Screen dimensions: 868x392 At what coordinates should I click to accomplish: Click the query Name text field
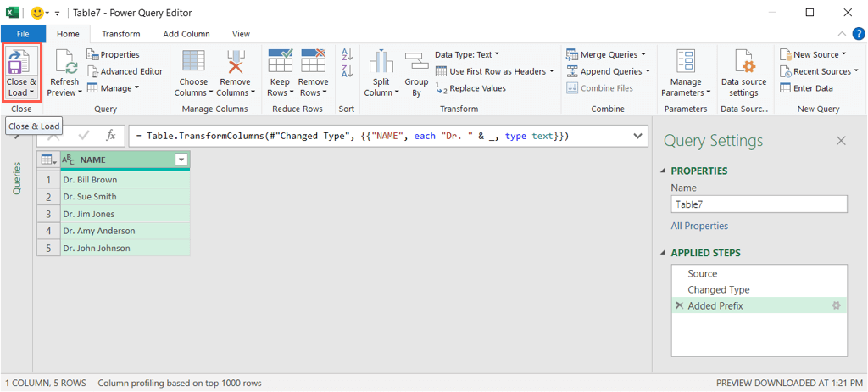point(759,204)
